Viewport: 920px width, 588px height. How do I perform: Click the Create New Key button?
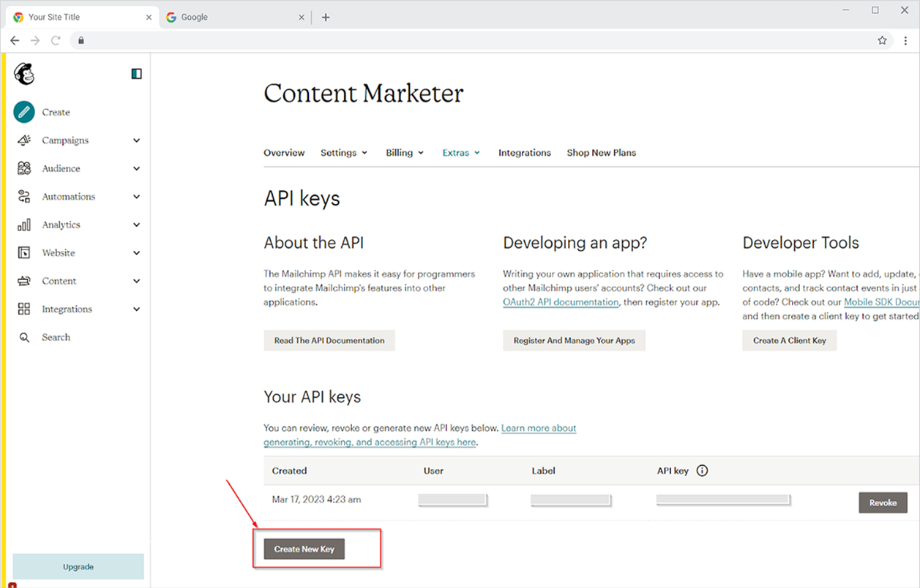304,549
